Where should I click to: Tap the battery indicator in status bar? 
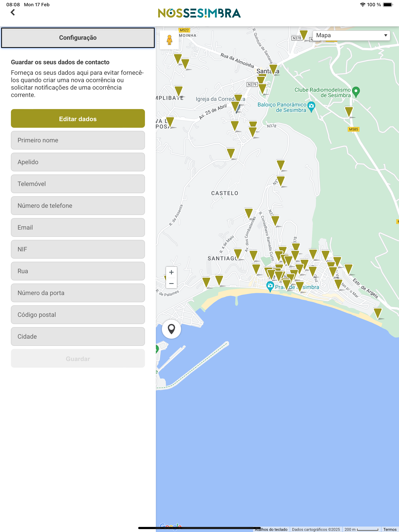click(388, 4)
